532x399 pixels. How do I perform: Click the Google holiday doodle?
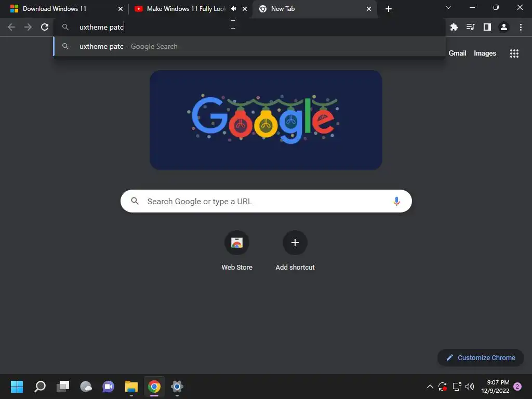(266, 120)
